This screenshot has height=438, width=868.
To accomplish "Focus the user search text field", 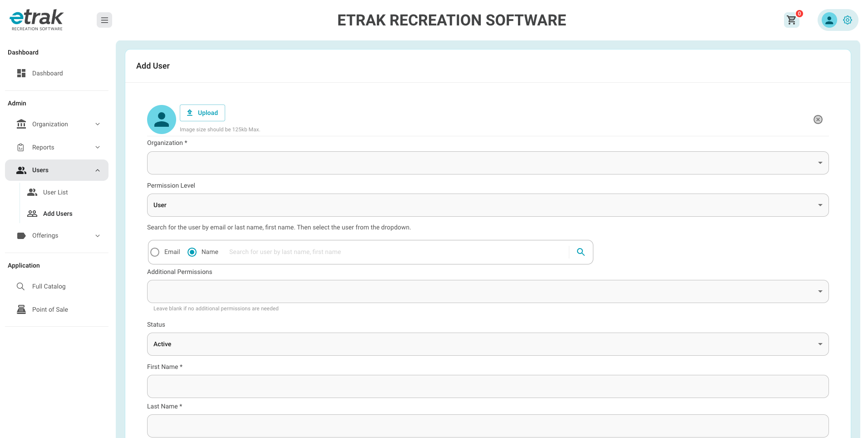I will click(397, 252).
